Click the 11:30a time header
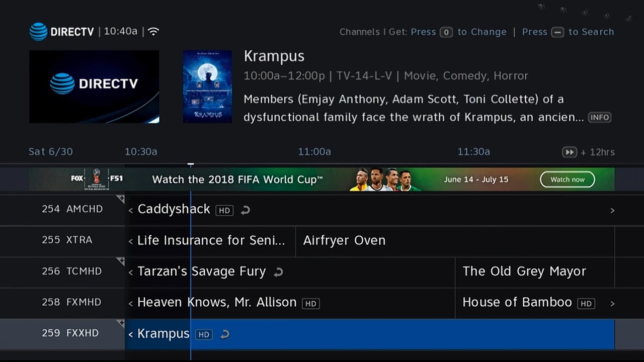Screen dimensions: 644x362 [473, 152]
